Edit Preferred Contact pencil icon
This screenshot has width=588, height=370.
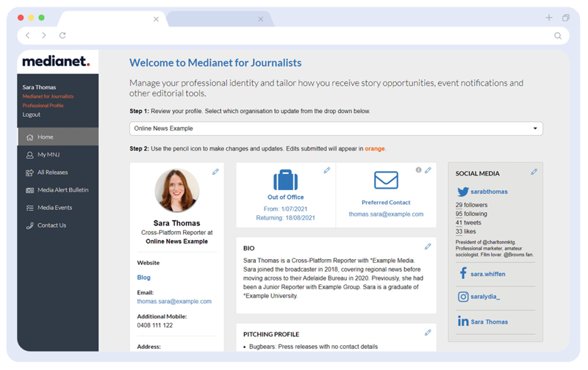tap(428, 170)
